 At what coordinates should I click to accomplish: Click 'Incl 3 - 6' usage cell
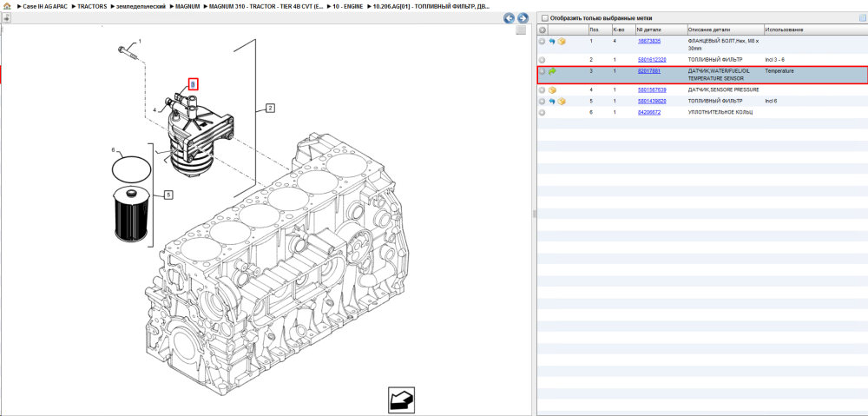[x=775, y=59]
